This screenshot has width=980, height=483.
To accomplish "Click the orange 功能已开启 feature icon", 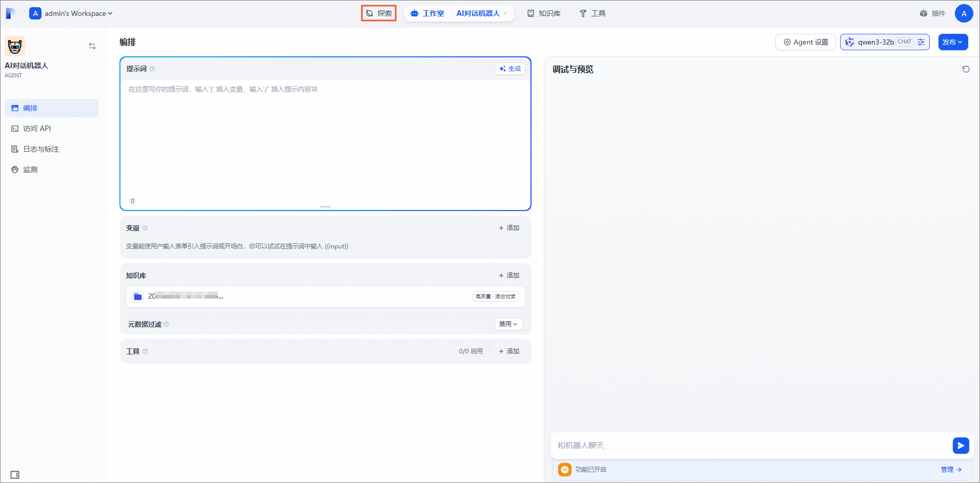I will [565, 470].
